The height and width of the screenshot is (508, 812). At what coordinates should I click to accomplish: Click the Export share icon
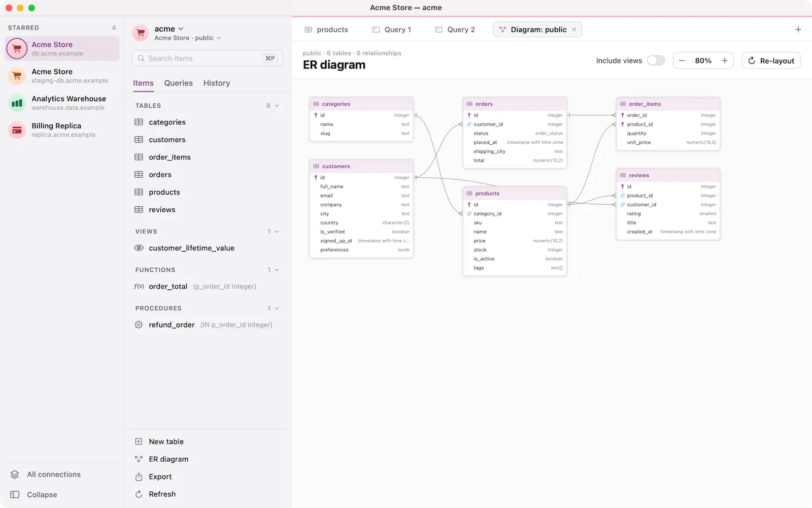tap(139, 477)
